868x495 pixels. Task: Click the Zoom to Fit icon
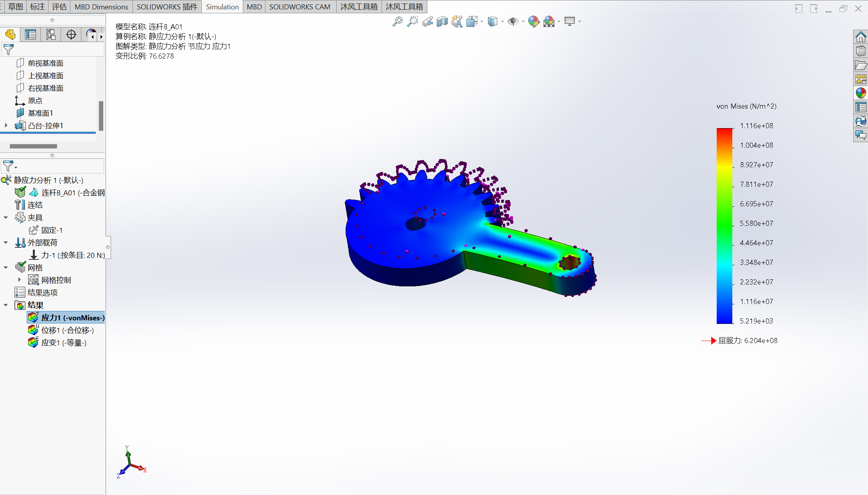[x=398, y=21]
